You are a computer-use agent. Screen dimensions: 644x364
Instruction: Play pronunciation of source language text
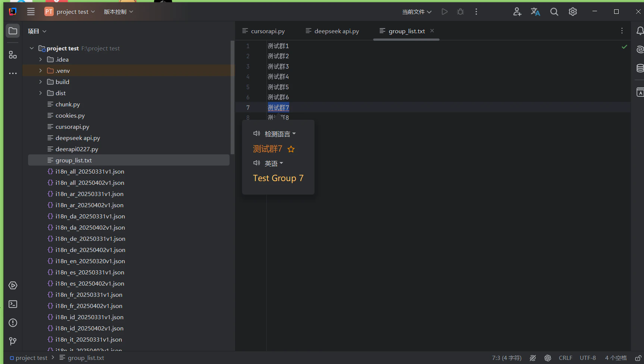click(x=256, y=134)
